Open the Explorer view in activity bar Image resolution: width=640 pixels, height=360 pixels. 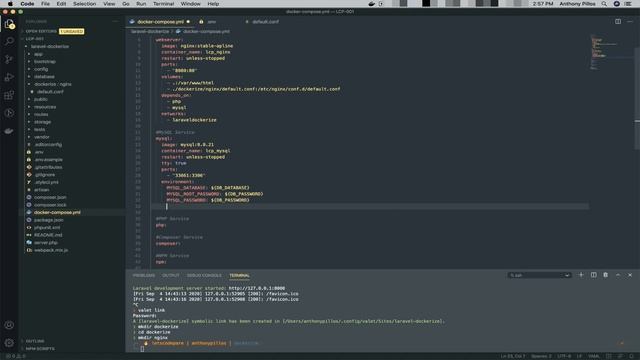[x=9, y=24]
